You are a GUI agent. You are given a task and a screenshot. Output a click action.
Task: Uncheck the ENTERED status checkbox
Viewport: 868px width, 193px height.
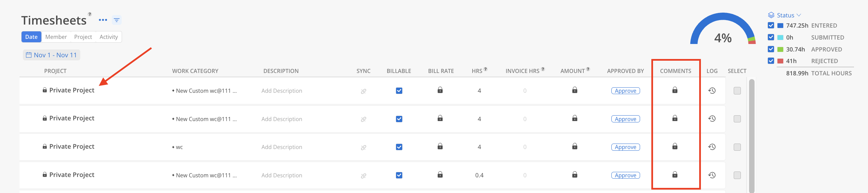click(x=771, y=26)
